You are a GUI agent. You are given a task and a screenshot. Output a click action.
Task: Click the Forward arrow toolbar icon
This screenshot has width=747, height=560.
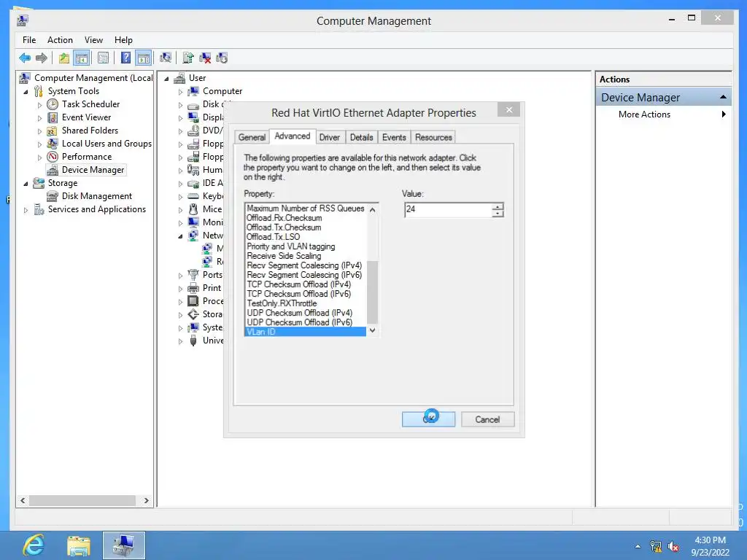[42, 58]
